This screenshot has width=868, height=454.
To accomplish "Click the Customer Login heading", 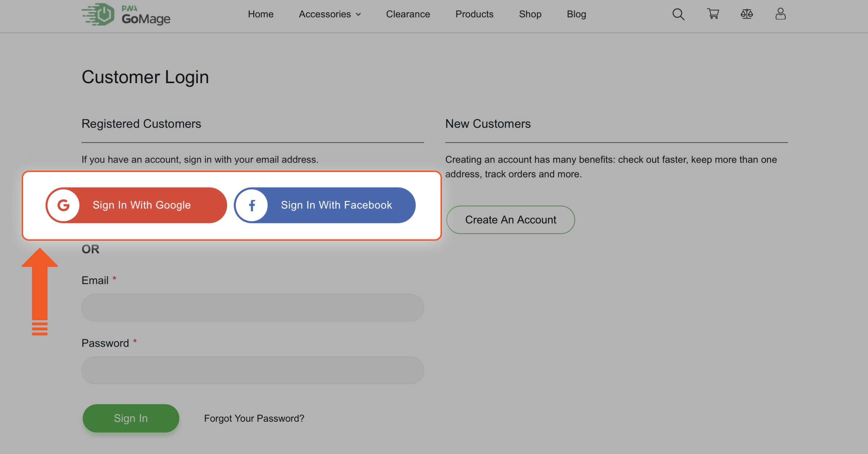I will [145, 77].
